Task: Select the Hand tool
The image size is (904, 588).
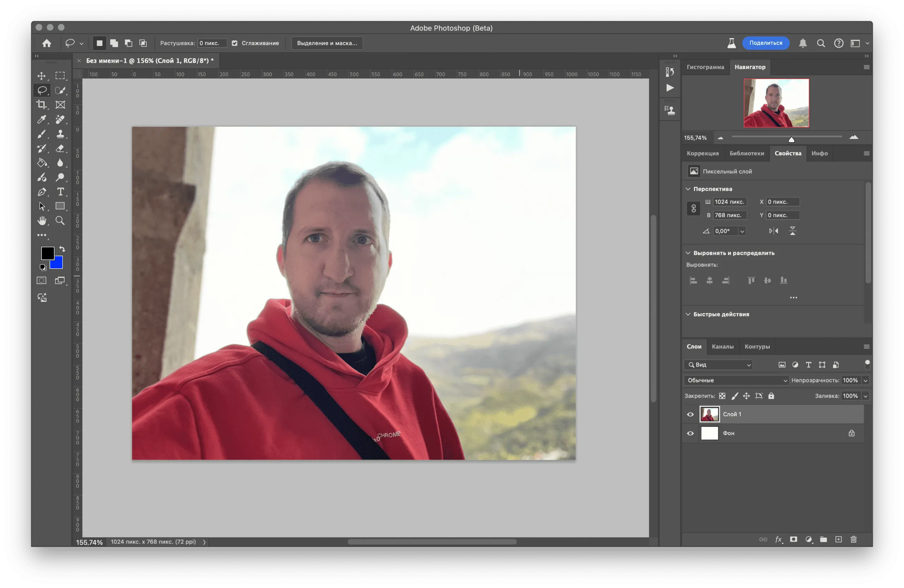Action: point(41,221)
